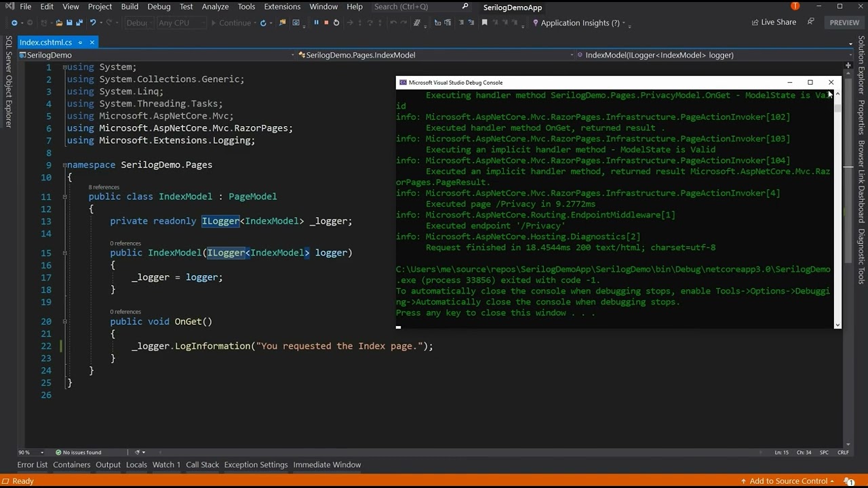Image resolution: width=868 pixels, height=488 pixels.
Task: Switch to the Error List tab
Action: coord(33,465)
